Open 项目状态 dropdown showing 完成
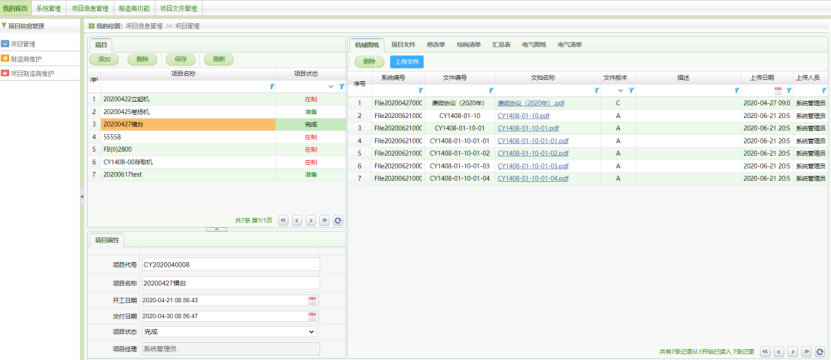Screen dimensions: 831x360 (229, 332)
